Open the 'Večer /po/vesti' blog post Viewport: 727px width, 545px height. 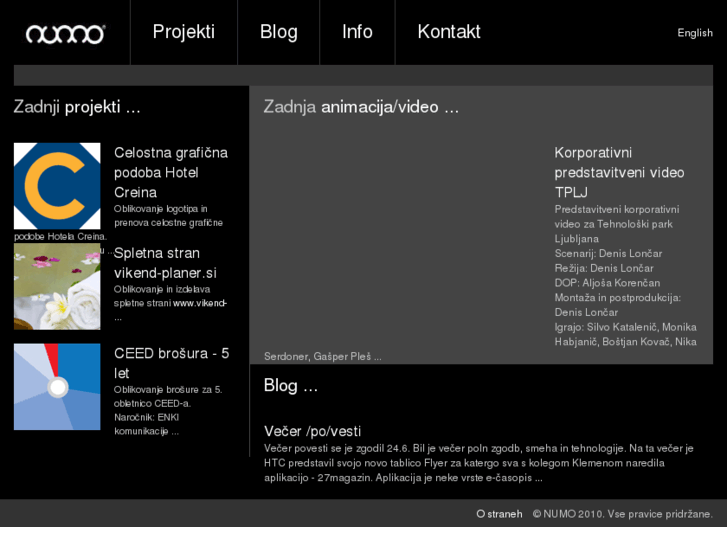click(x=312, y=431)
